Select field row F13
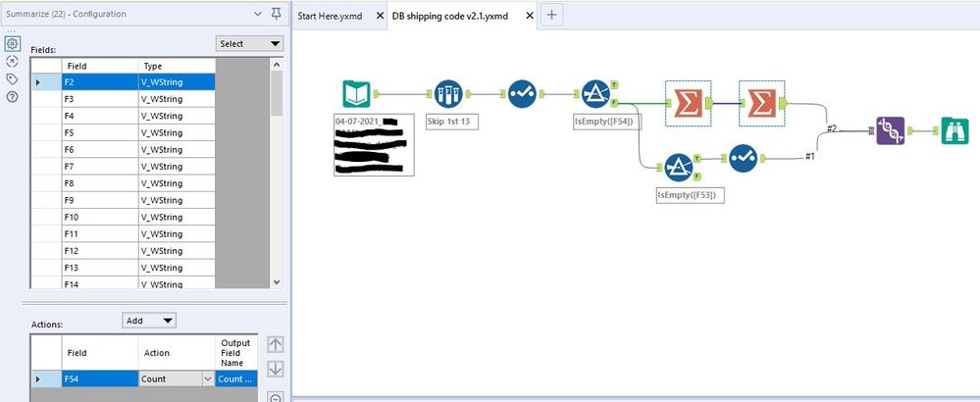Screen dimensions: 980x402 pos(124,267)
